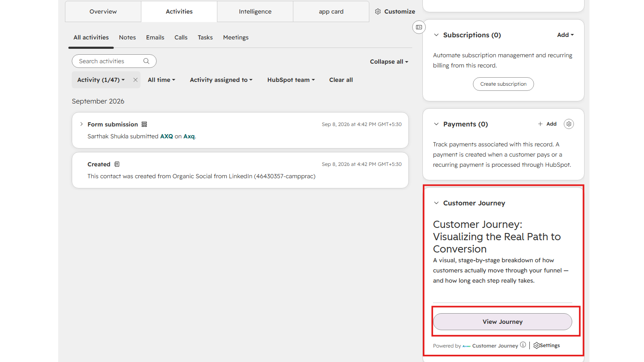Screen dimensions: 644x362
Task: Click Clear all filters
Action: click(x=341, y=80)
